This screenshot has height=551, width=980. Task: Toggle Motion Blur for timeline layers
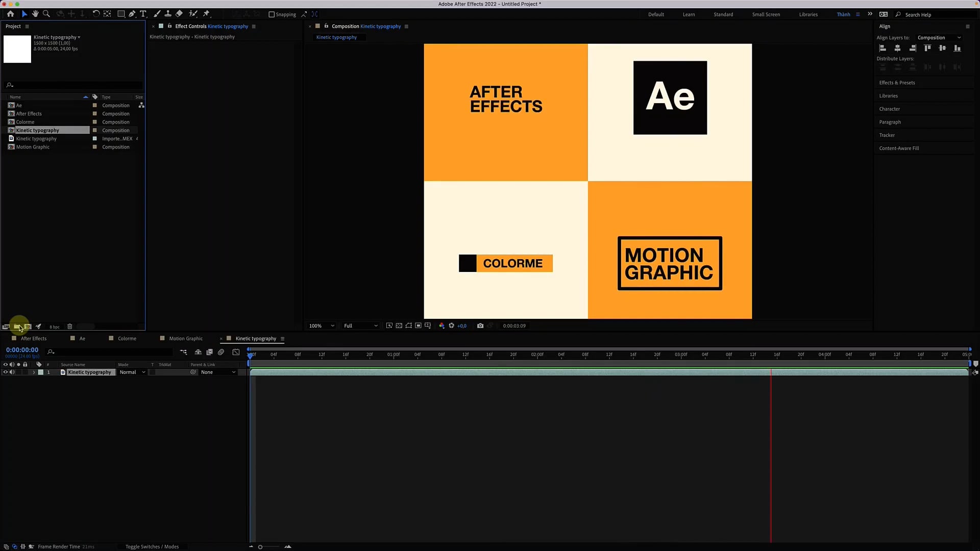tap(221, 352)
